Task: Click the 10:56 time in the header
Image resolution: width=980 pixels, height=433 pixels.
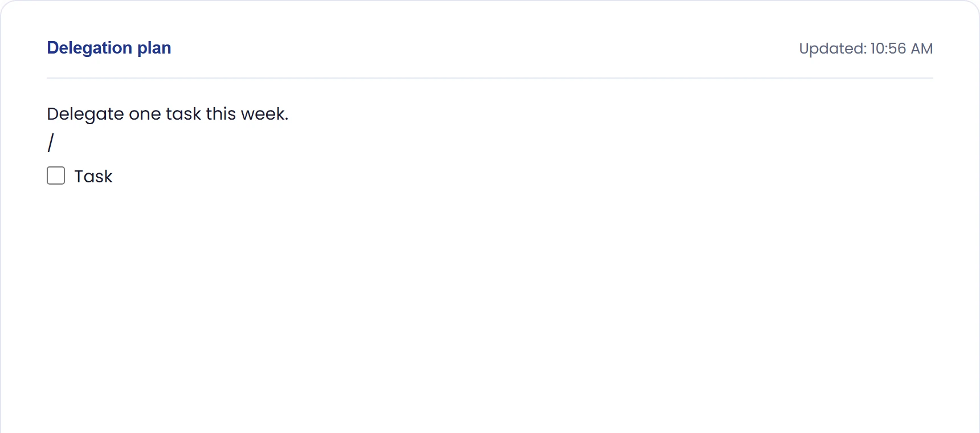Action: coord(888,48)
